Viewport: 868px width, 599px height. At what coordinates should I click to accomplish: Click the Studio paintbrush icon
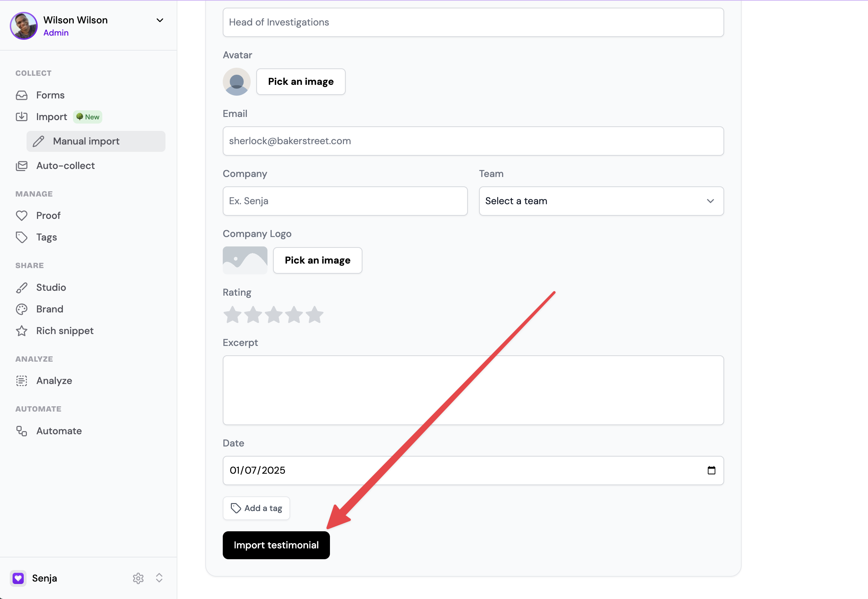click(21, 288)
